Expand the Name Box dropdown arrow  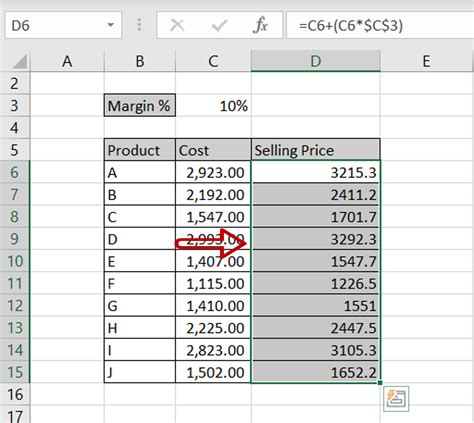110,25
